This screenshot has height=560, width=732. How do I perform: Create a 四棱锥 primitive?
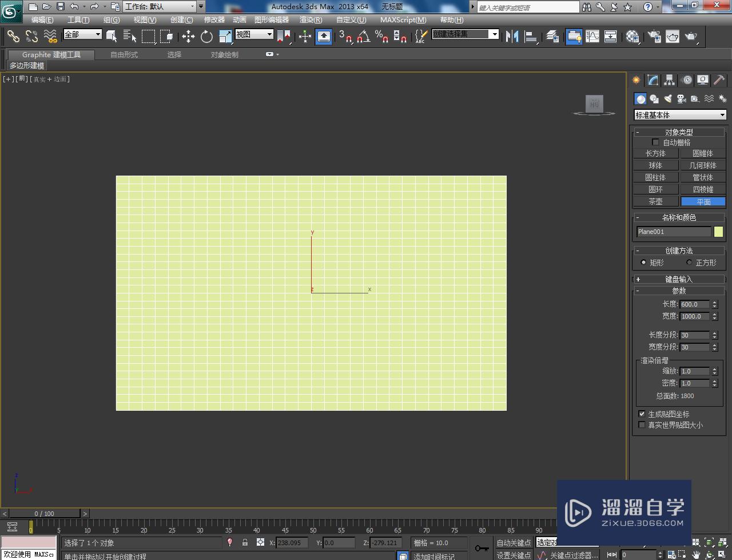point(703,189)
